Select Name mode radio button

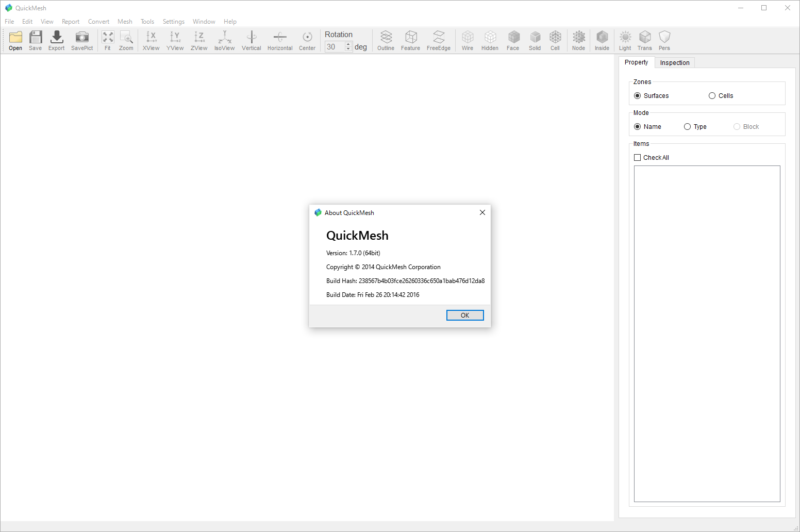[x=638, y=127]
